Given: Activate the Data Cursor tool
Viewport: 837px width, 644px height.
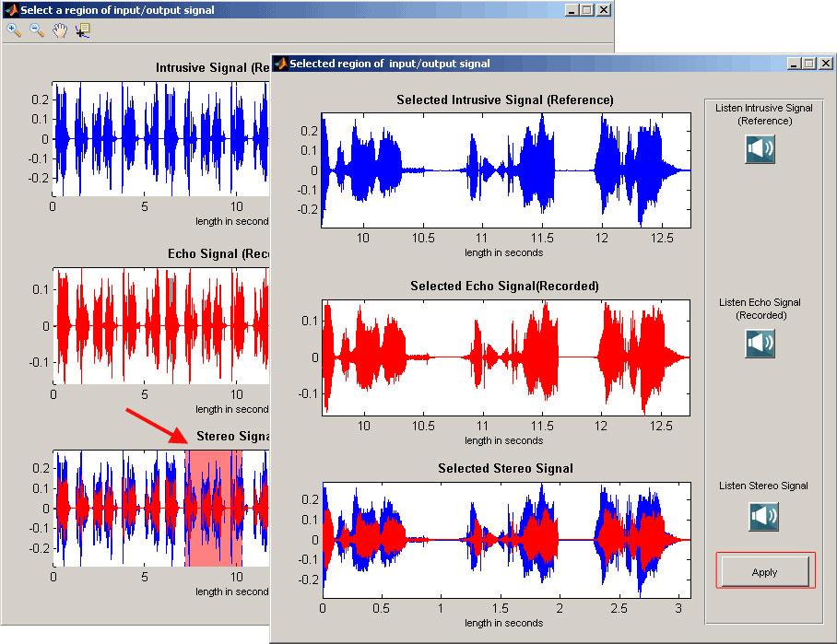Looking at the screenshot, I should click(x=83, y=30).
